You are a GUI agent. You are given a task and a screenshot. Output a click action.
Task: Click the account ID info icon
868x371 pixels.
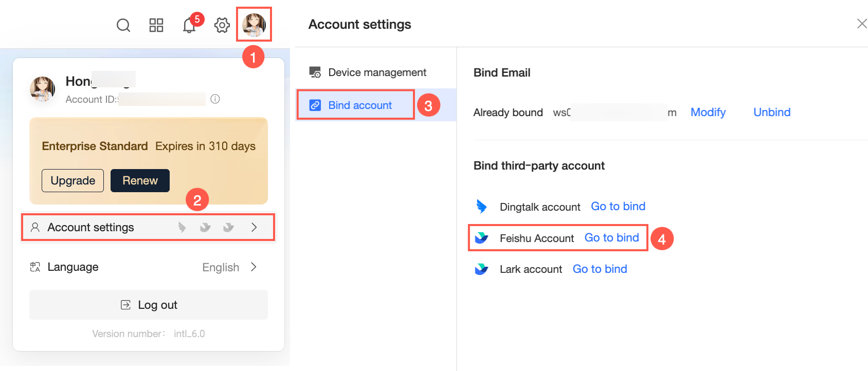215,99
